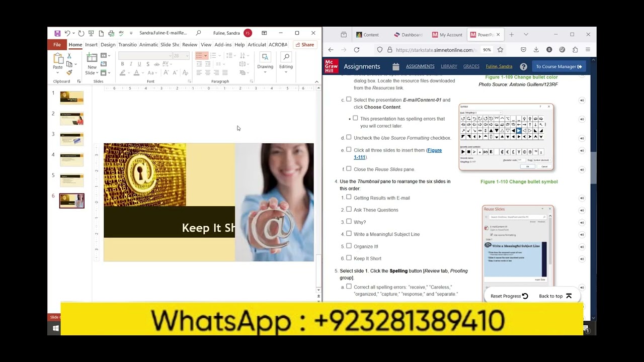Open the SIMnet calendar icon
The width and height of the screenshot is (644, 362).
pyautogui.click(x=395, y=66)
